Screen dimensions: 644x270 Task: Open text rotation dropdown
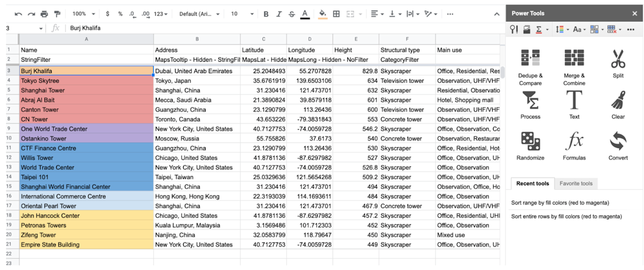(431, 14)
